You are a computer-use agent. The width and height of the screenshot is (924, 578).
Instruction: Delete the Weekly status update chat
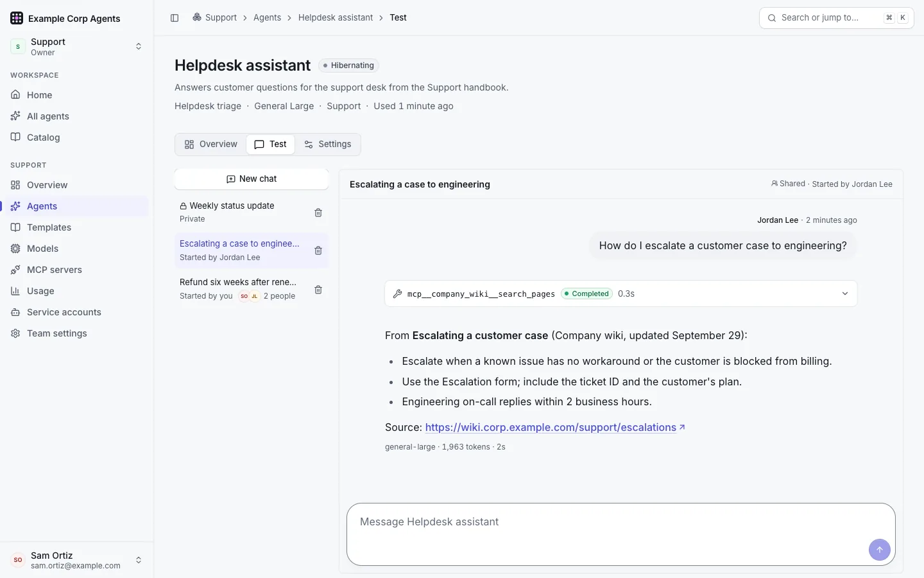pos(318,213)
